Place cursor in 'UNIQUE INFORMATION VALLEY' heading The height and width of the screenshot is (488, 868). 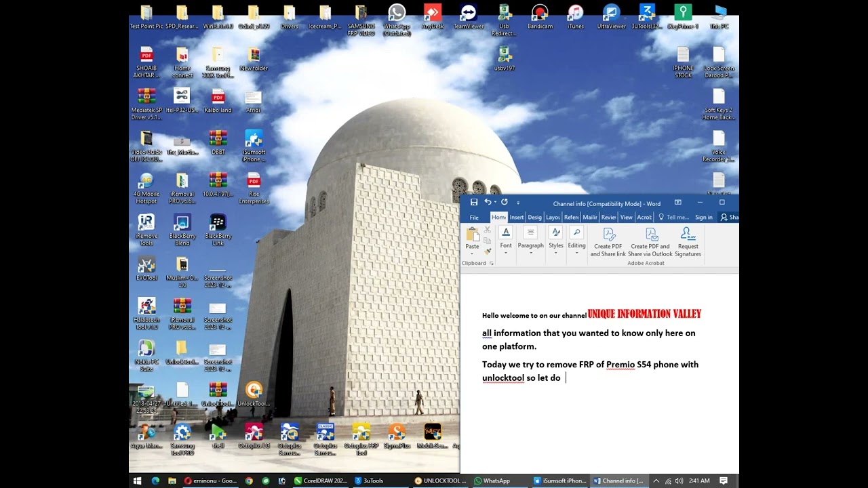tap(644, 314)
